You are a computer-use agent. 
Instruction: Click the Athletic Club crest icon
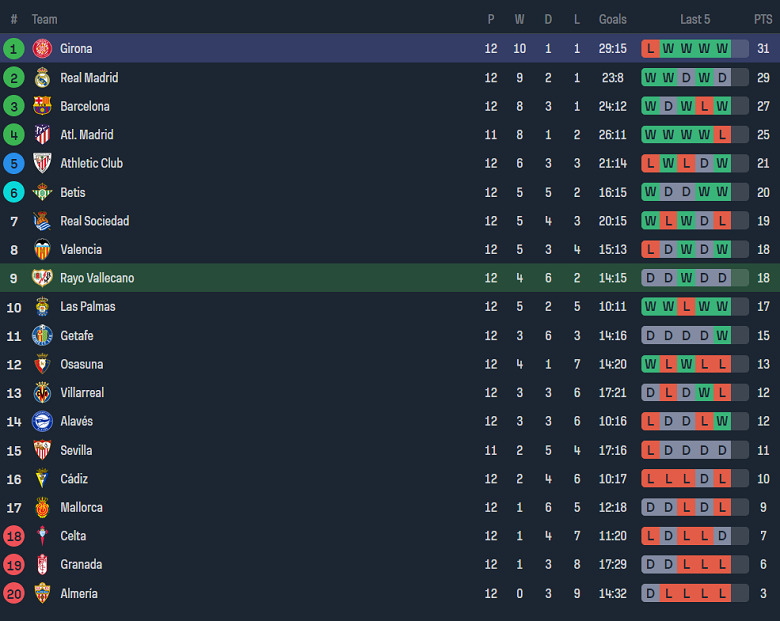(42, 163)
